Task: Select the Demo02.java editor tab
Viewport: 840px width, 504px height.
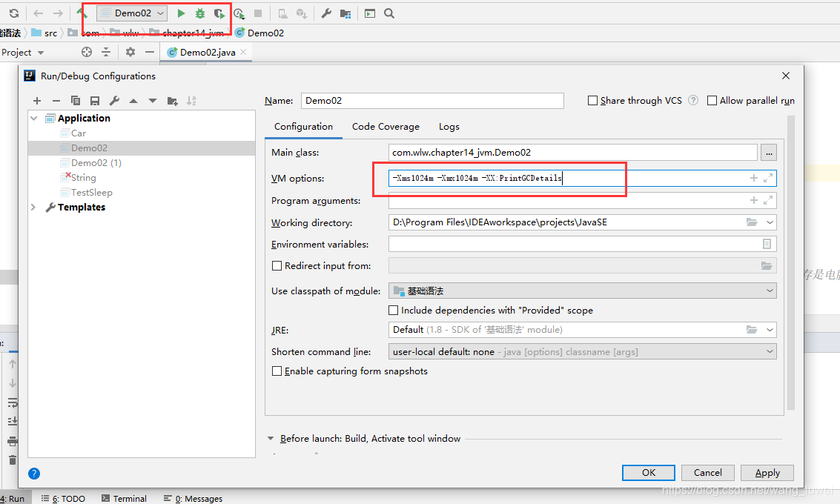Action: 207,53
